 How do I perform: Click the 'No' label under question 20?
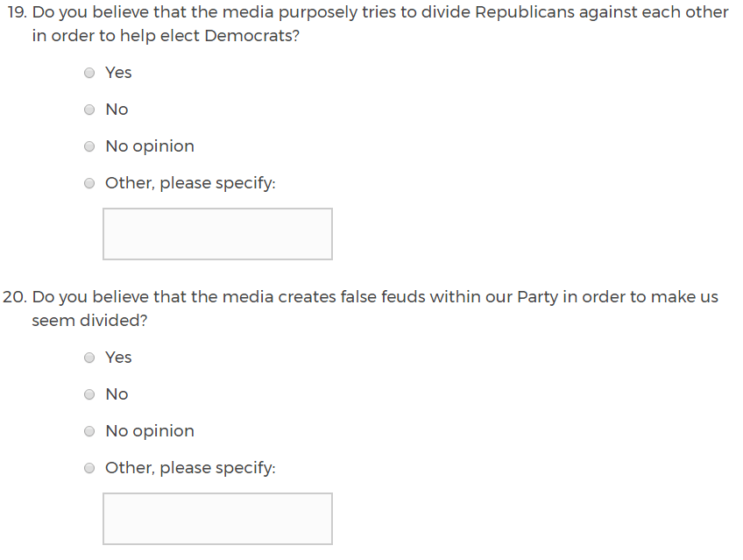click(x=117, y=394)
